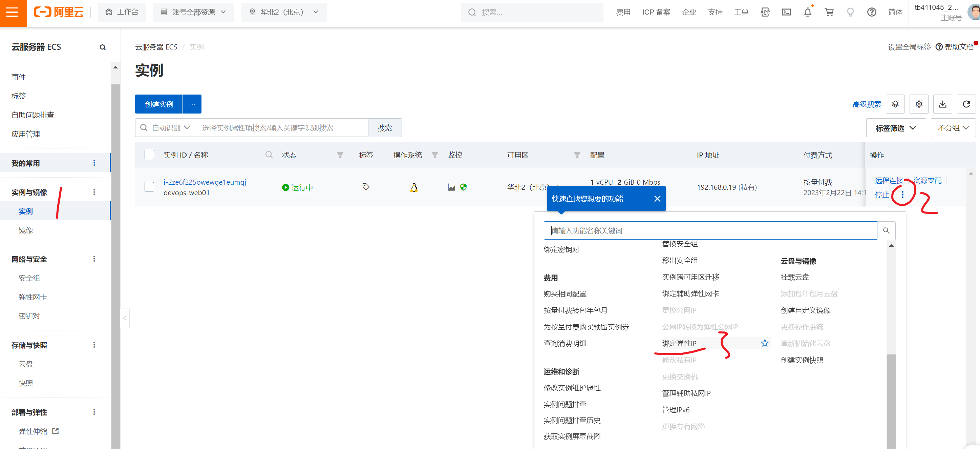
Task: Close the 快速查找您想要的功能 tooltip
Action: (x=657, y=199)
